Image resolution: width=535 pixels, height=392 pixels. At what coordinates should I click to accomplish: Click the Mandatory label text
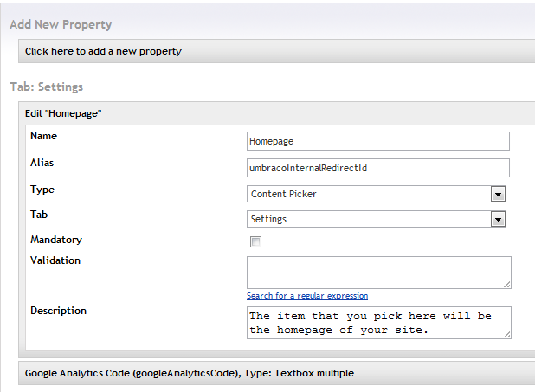pyautogui.click(x=56, y=240)
